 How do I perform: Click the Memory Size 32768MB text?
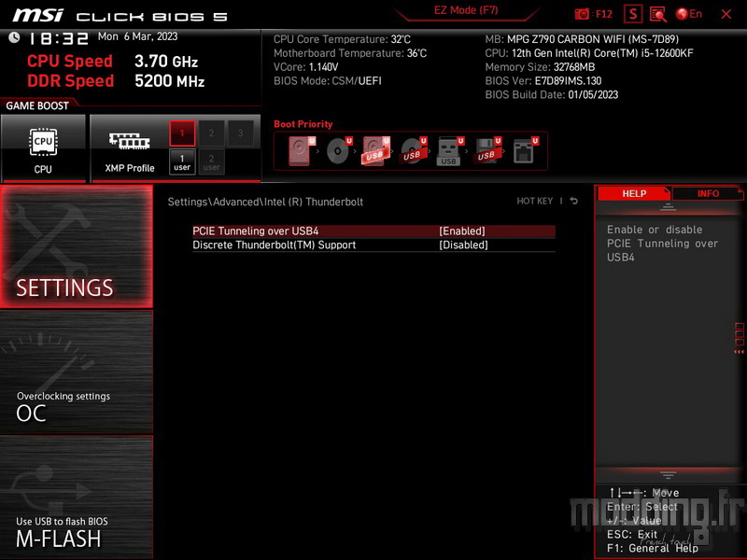tap(540, 67)
